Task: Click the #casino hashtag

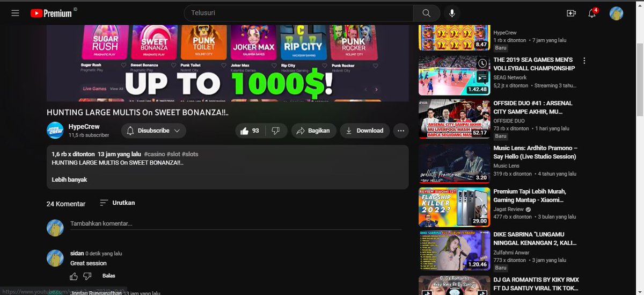Action: click(155, 154)
